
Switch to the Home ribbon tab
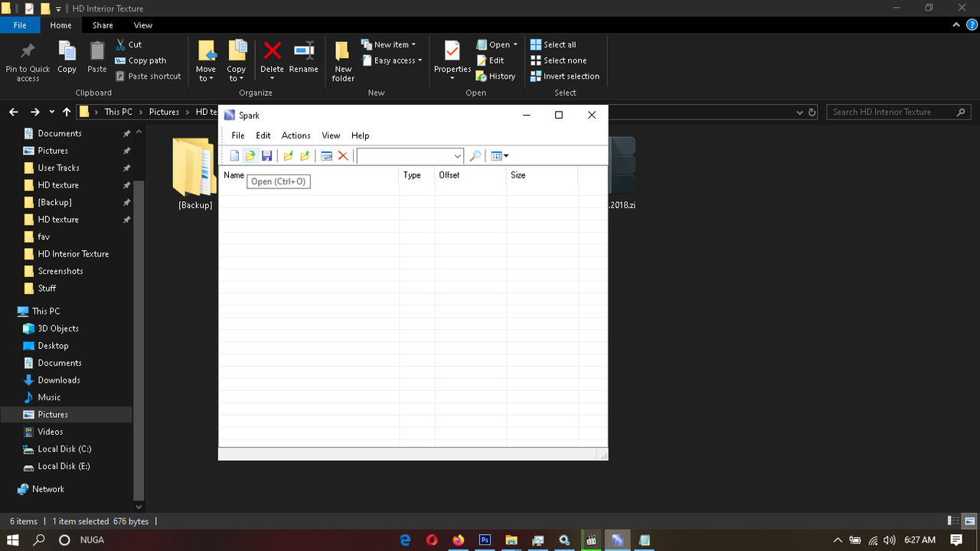61,25
